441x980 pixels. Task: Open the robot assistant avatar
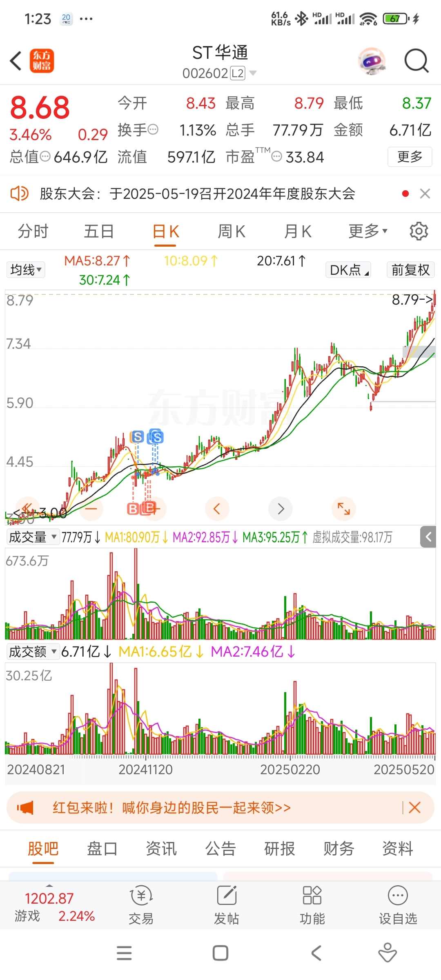coord(372,61)
